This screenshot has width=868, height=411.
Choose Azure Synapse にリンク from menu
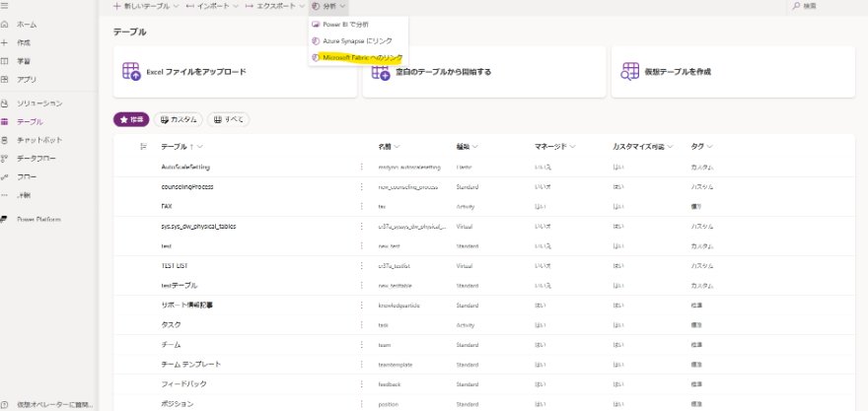358,41
